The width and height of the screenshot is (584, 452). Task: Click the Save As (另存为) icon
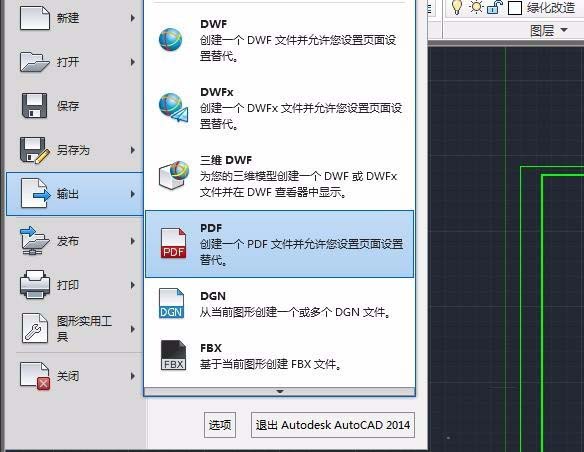tap(35, 150)
